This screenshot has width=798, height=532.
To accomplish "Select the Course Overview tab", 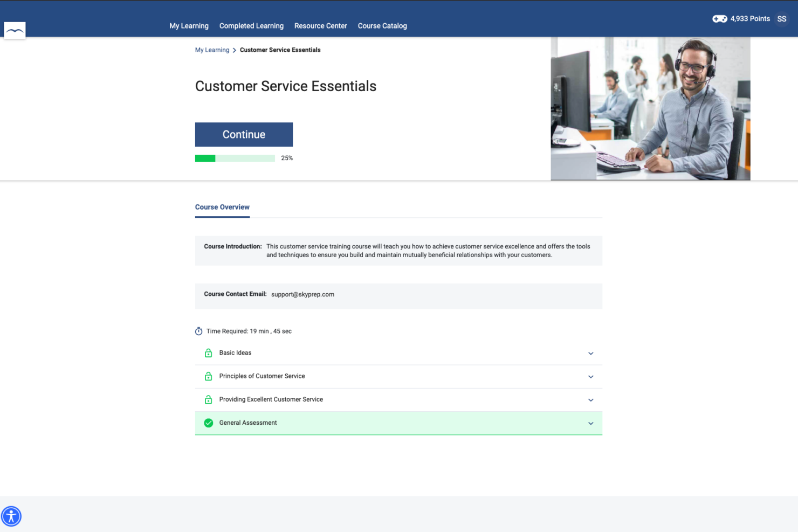I will pos(222,207).
